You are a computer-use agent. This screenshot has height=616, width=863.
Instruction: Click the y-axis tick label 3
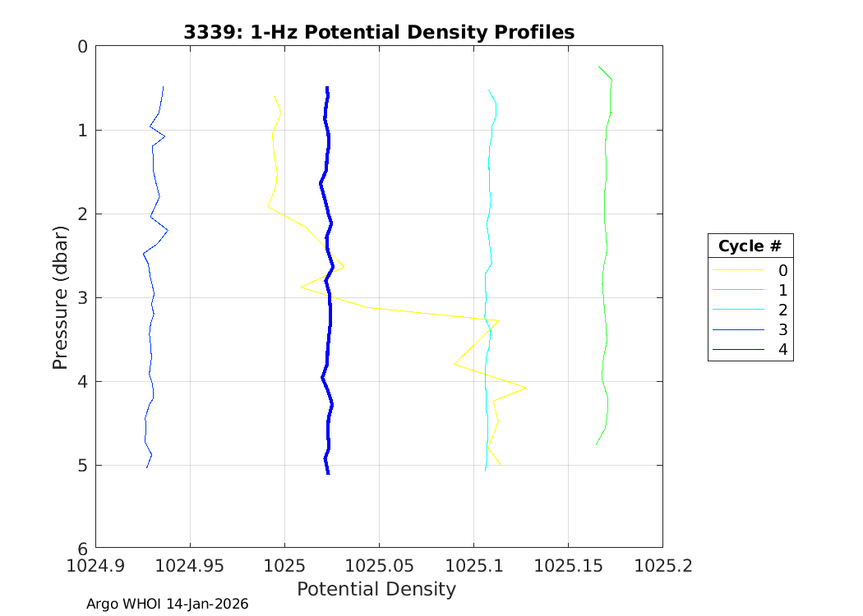[82, 297]
